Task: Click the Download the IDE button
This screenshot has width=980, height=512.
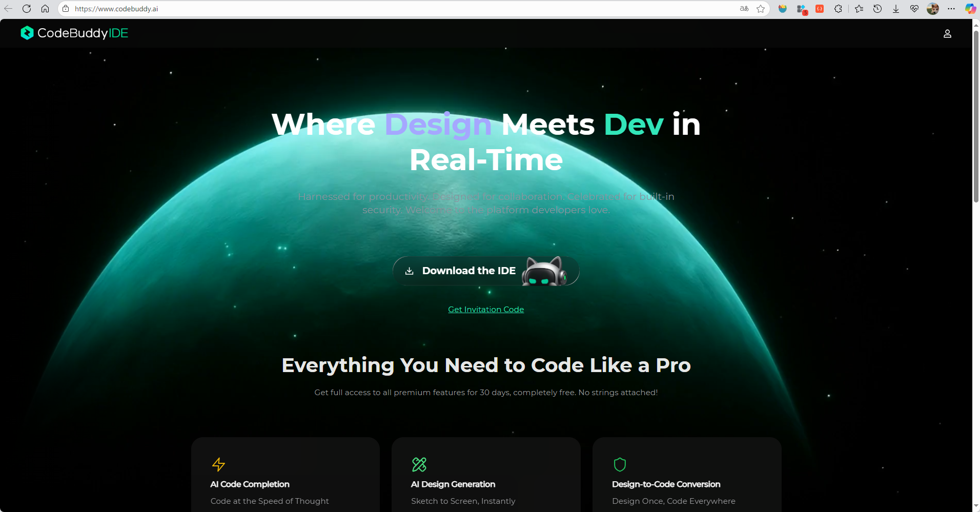Action: [x=486, y=271]
